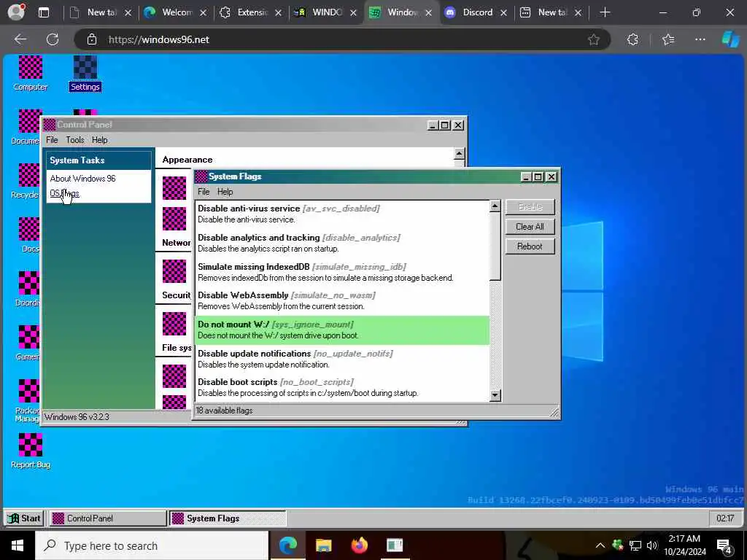Click the Start button in Windows 96 taskbar
The image size is (747, 560).
24,518
